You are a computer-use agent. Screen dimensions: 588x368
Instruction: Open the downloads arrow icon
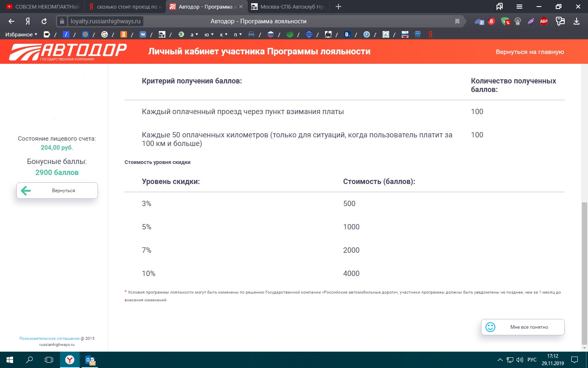pos(577,21)
